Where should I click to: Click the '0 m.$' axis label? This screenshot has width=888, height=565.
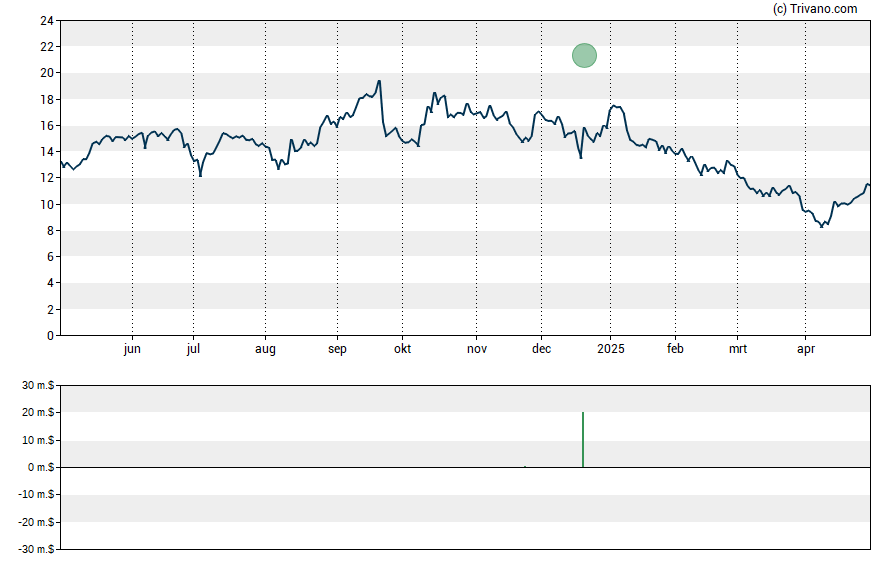(41, 468)
